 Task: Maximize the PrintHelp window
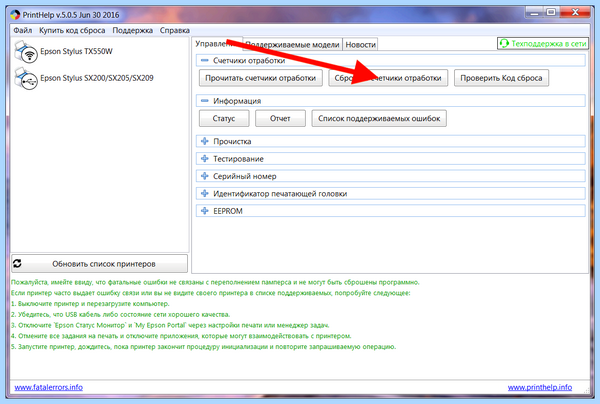[551, 13]
